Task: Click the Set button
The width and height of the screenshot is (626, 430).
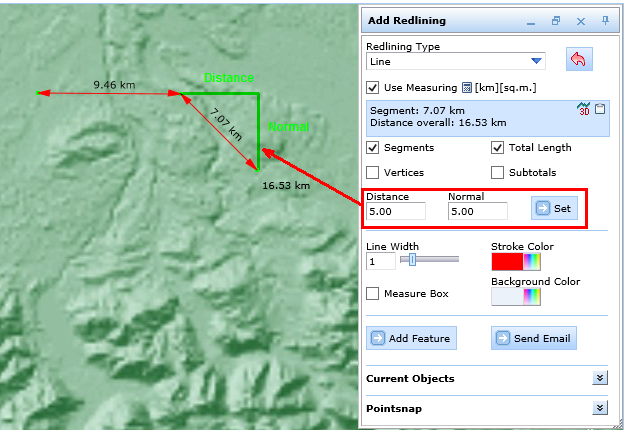Action: pyautogui.click(x=554, y=208)
